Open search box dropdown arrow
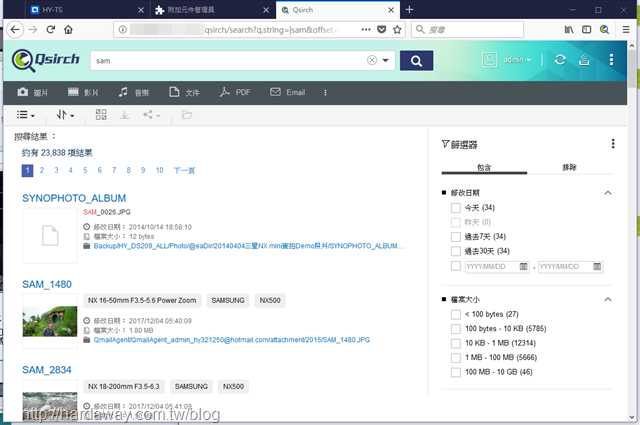640x425 pixels. [x=385, y=60]
